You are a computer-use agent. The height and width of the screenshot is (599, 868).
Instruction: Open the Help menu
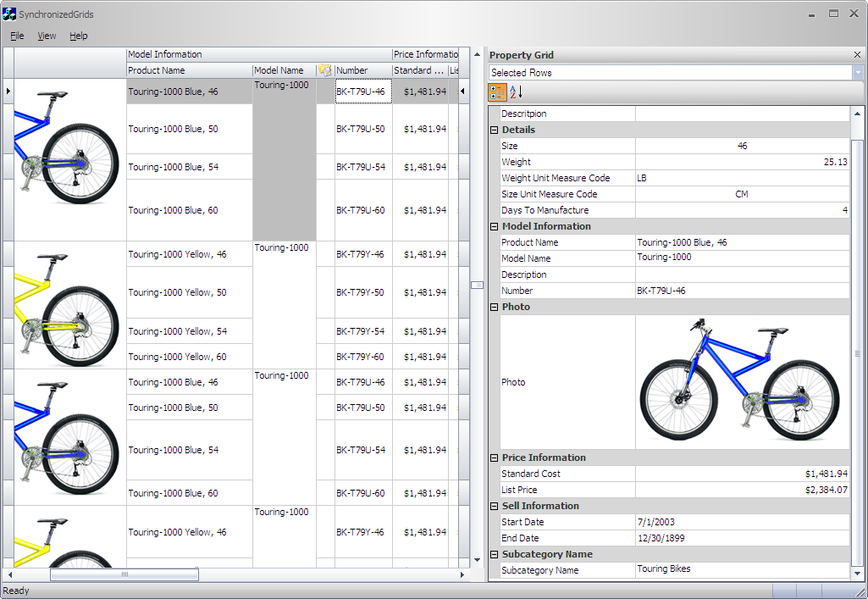[x=79, y=36]
